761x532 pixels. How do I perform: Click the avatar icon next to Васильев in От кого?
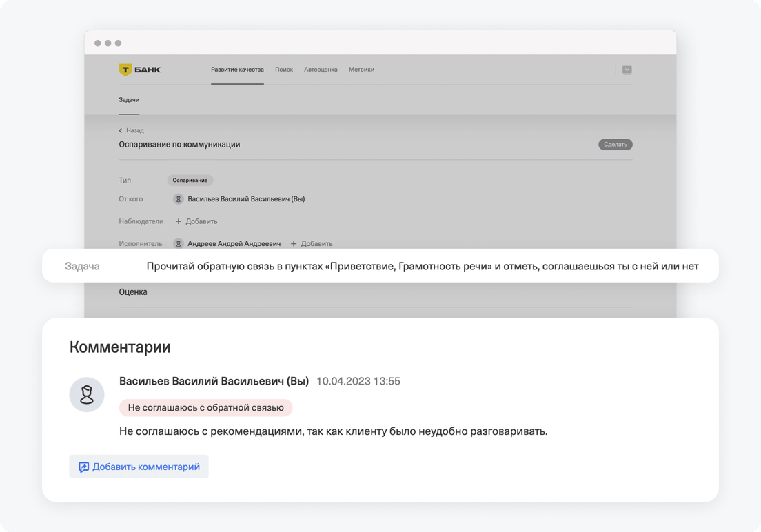click(179, 199)
